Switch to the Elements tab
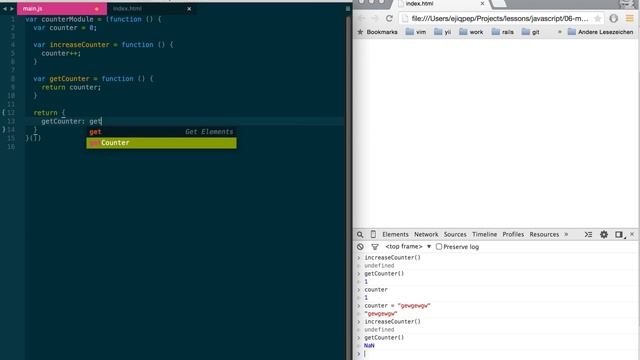This screenshot has width=640, height=360. click(x=395, y=234)
